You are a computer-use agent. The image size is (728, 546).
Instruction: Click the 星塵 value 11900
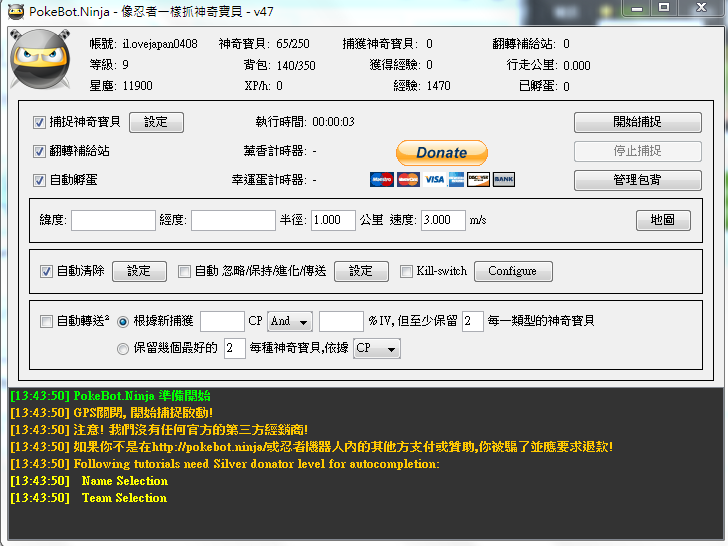137,86
